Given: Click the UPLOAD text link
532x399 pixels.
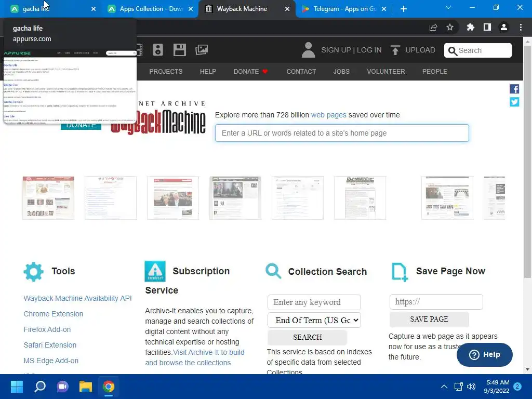Looking at the screenshot, I should [x=420, y=50].
